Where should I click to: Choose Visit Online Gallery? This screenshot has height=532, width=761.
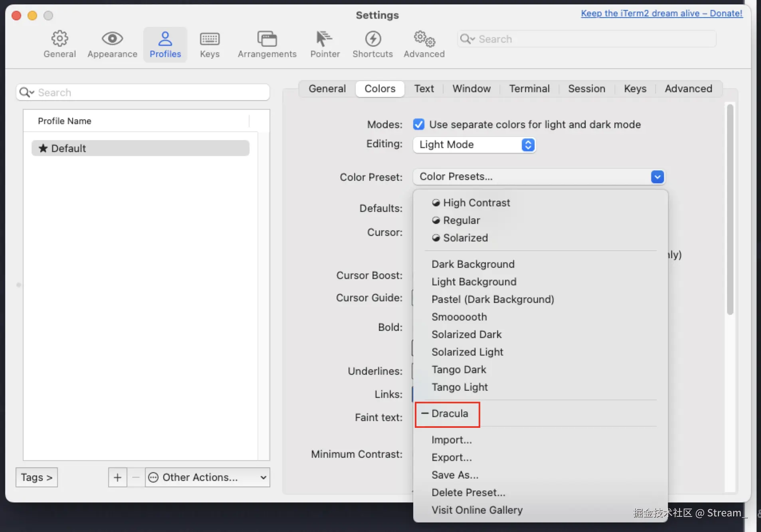point(541,510)
